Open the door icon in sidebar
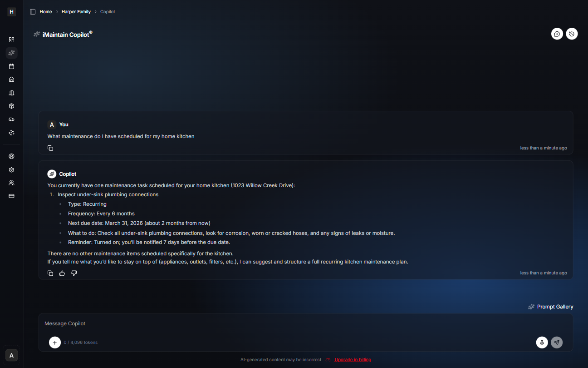 coord(12,93)
